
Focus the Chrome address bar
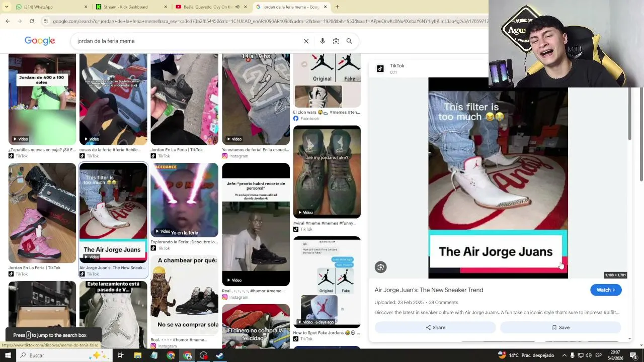(269, 21)
